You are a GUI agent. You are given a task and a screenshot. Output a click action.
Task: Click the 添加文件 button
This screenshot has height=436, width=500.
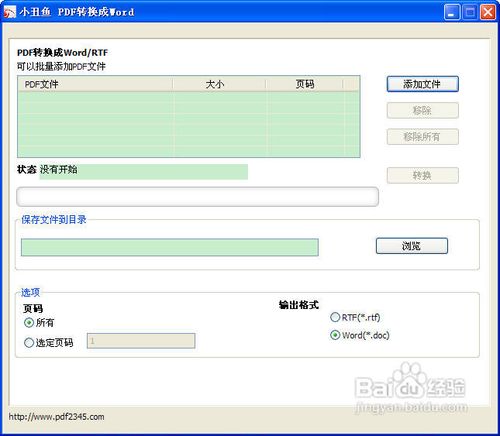(x=422, y=84)
